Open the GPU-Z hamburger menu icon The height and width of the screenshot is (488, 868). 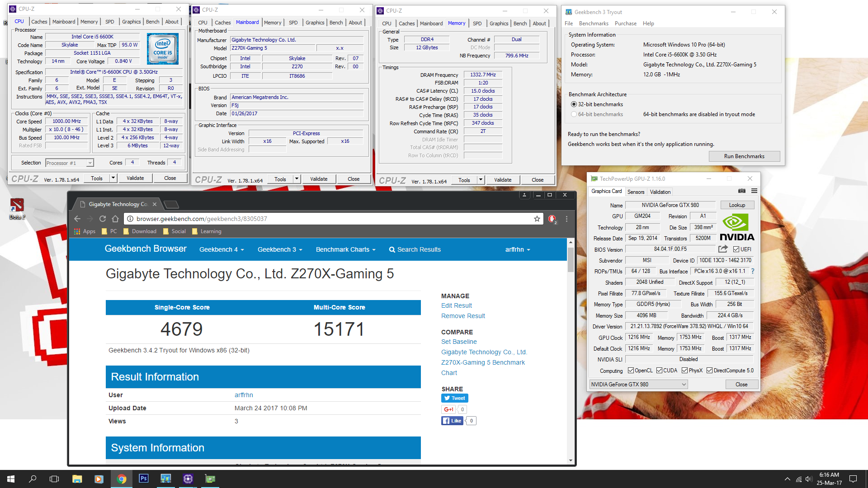tap(754, 191)
